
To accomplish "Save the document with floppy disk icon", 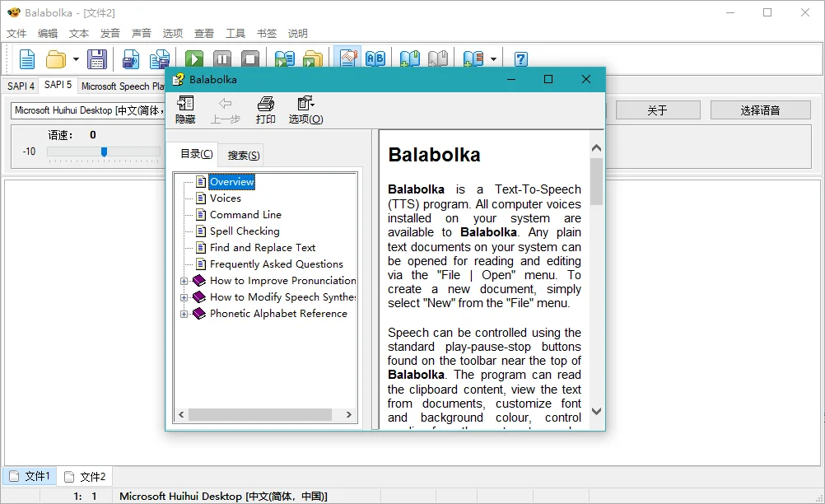I will tap(97, 59).
